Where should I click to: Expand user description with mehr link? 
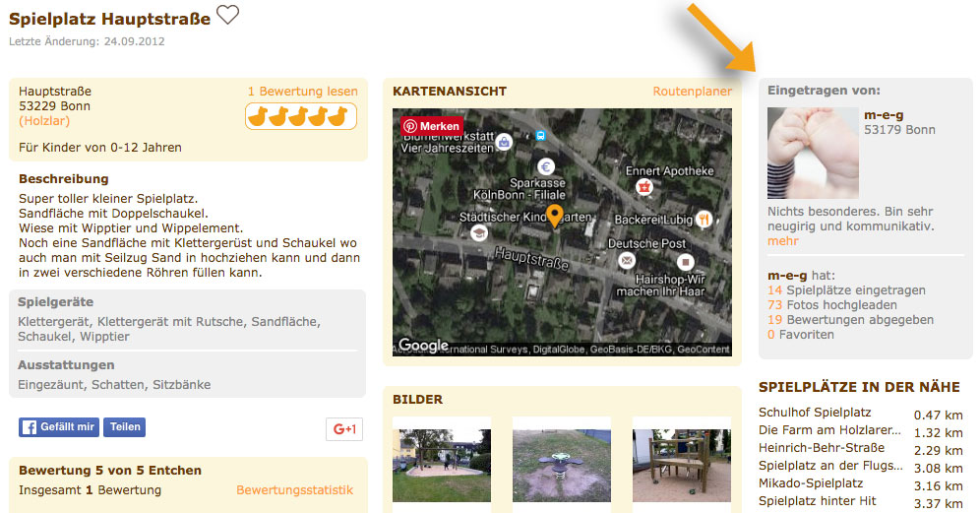click(x=782, y=241)
